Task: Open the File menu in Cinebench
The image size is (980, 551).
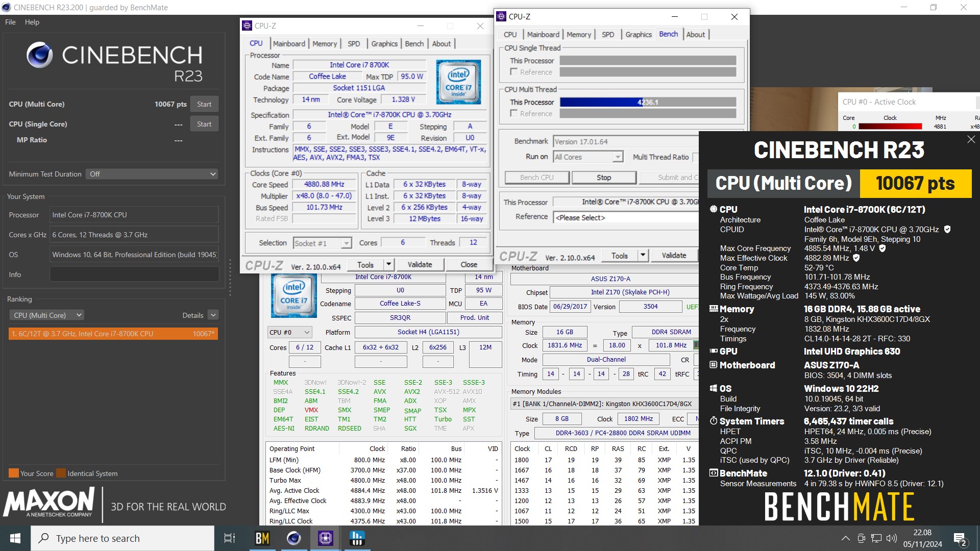Action: 10,22
